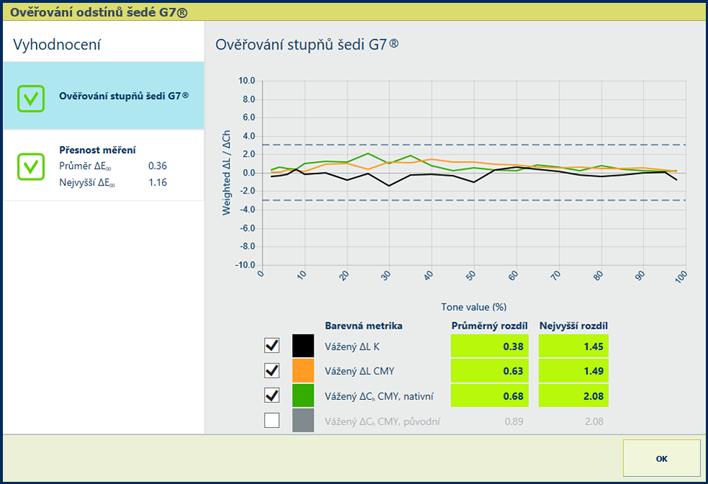Click dimmed Vážený ΔCh CMY, původní label
The height and width of the screenshot is (484, 708).
(382, 422)
